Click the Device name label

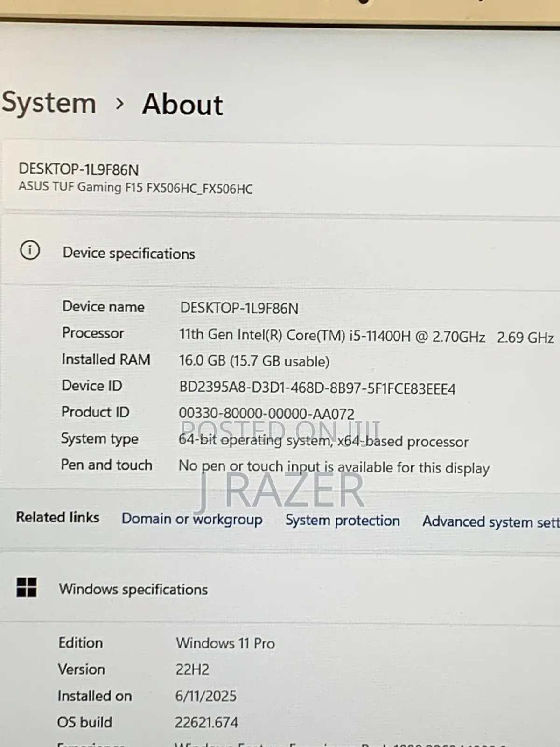(103, 307)
